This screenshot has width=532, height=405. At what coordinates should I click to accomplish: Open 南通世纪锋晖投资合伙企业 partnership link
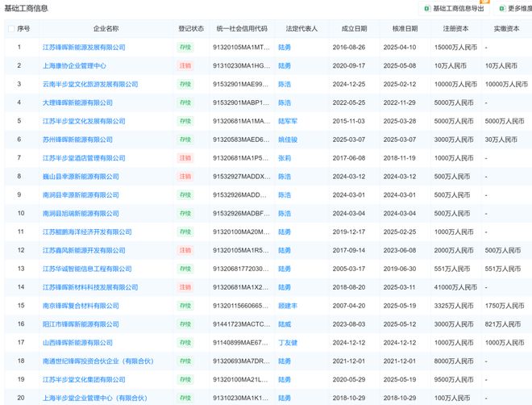coord(94,362)
